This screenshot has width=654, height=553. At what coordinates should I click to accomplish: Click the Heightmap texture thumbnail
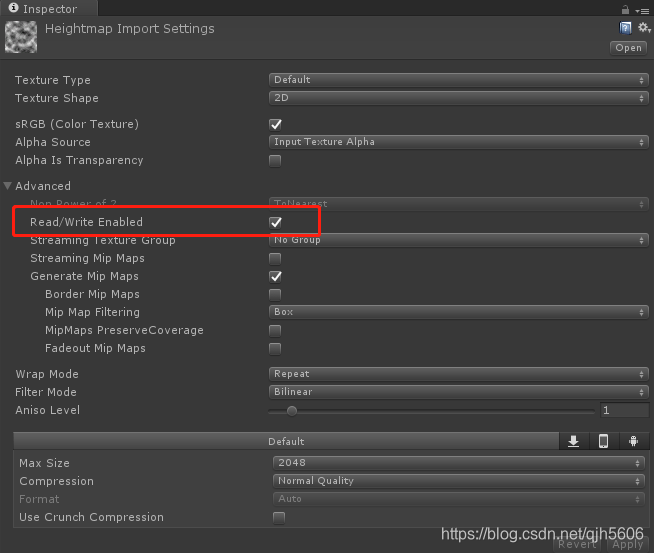click(x=21, y=37)
